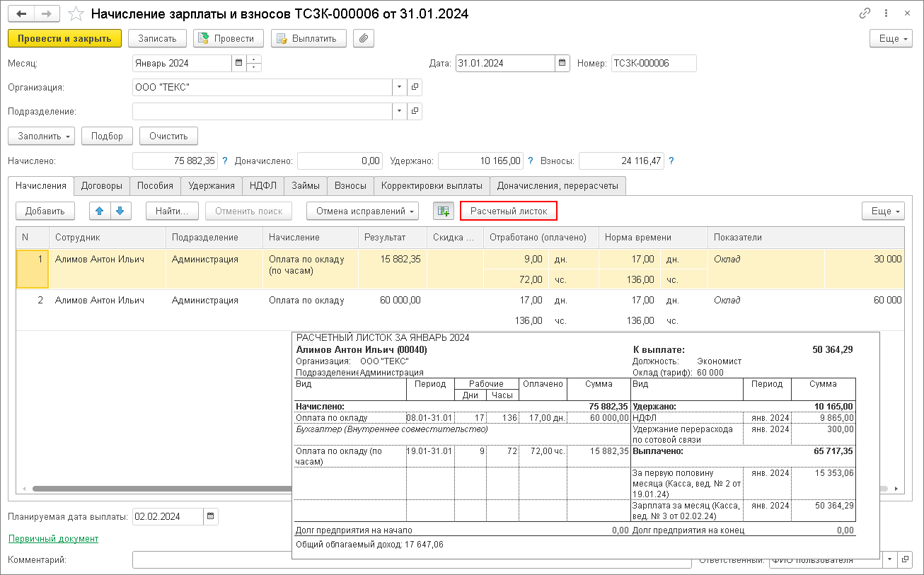
Task: Show the help hint next to Начислено
Action: coord(225,161)
